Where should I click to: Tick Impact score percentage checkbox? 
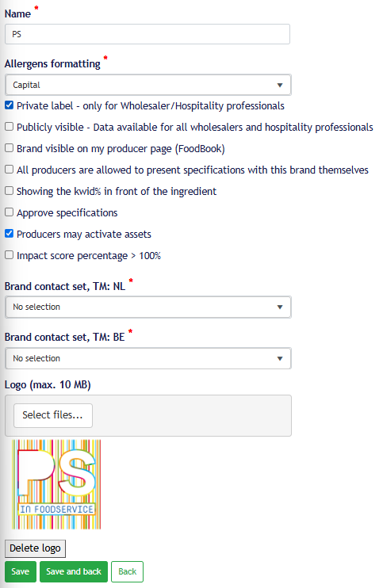click(9, 255)
